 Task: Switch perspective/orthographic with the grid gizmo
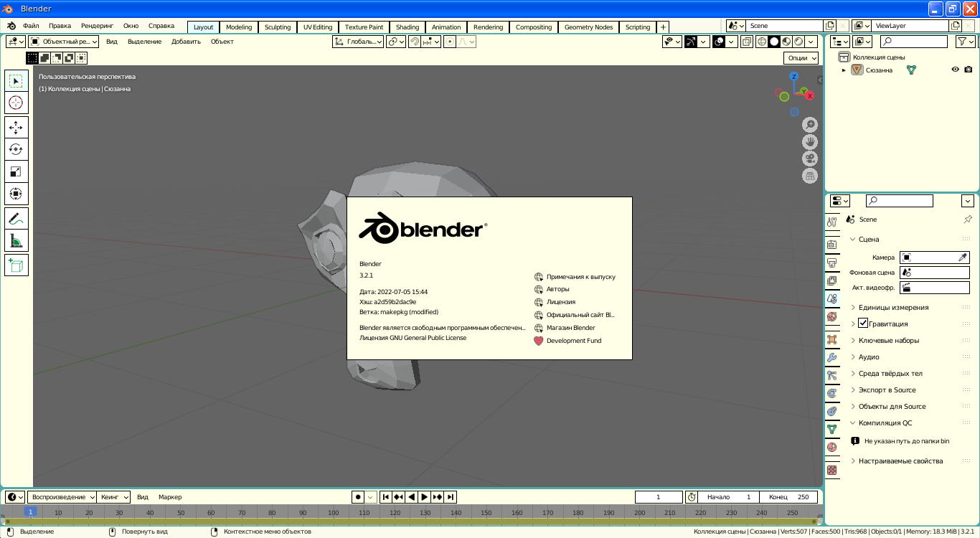810,176
